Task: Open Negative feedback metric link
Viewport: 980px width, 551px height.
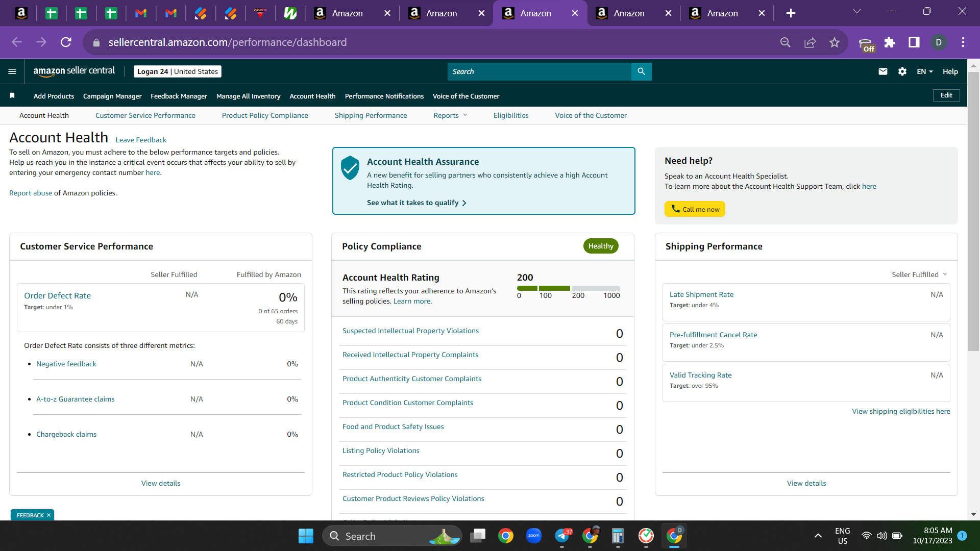Action: 66,364
